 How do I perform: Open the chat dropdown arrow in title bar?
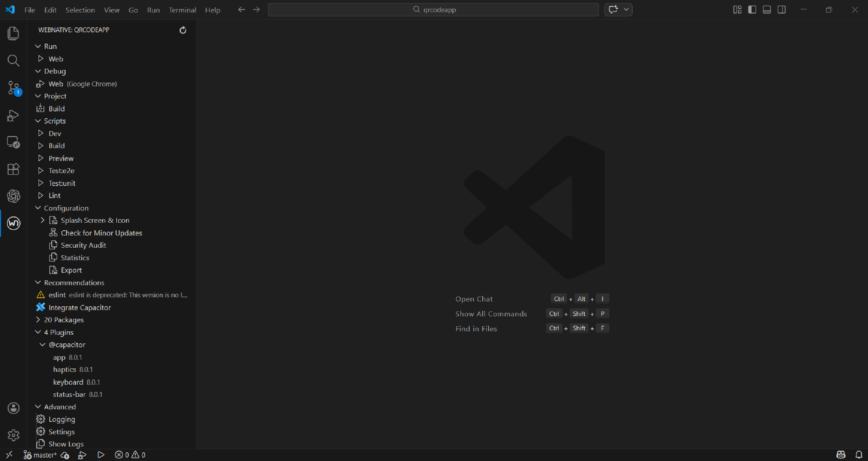click(626, 9)
